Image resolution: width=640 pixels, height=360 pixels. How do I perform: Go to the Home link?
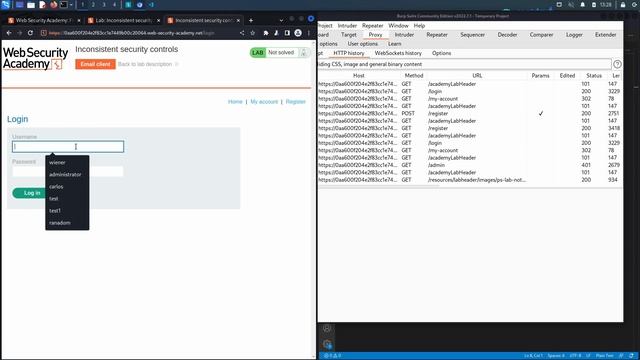[235, 102]
